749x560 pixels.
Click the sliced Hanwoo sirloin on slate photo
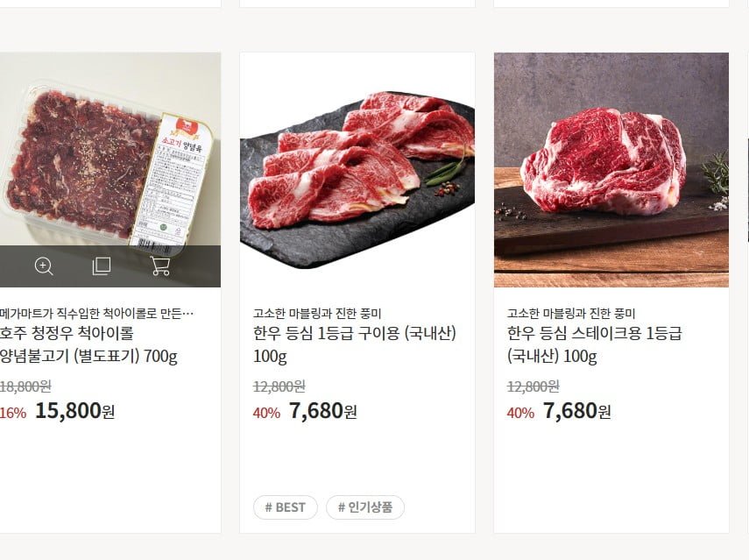point(357,167)
